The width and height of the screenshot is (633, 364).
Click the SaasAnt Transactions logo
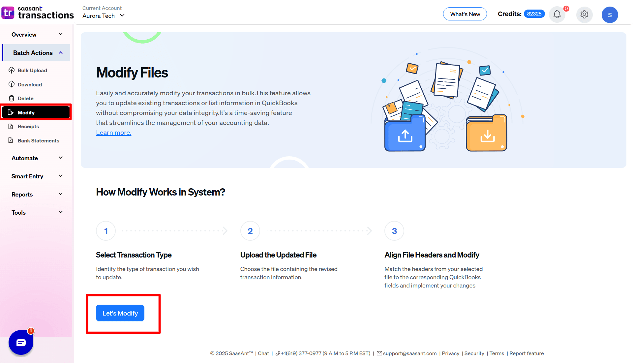coord(37,13)
